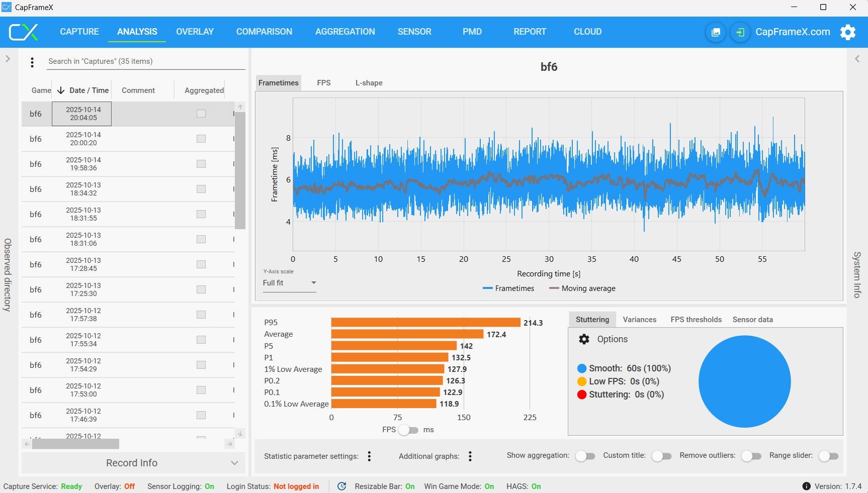Open statistic parameter settings three-dot menu
Screen dimensions: 868x493
pyautogui.click(x=369, y=456)
